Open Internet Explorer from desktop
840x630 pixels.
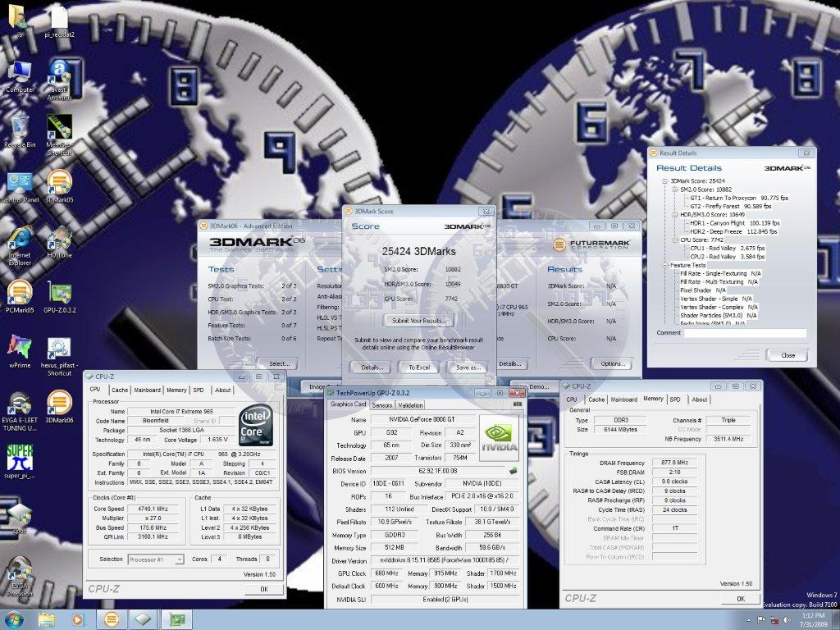click(x=20, y=246)
